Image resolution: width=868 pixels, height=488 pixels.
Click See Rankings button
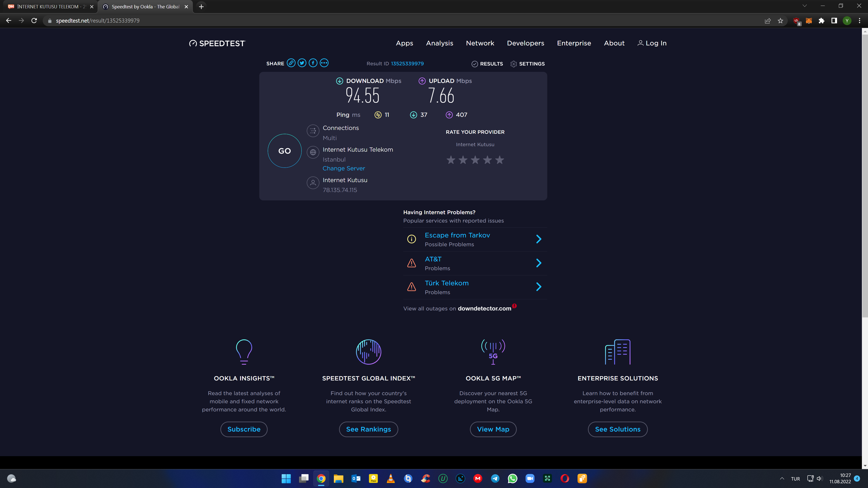368,429
